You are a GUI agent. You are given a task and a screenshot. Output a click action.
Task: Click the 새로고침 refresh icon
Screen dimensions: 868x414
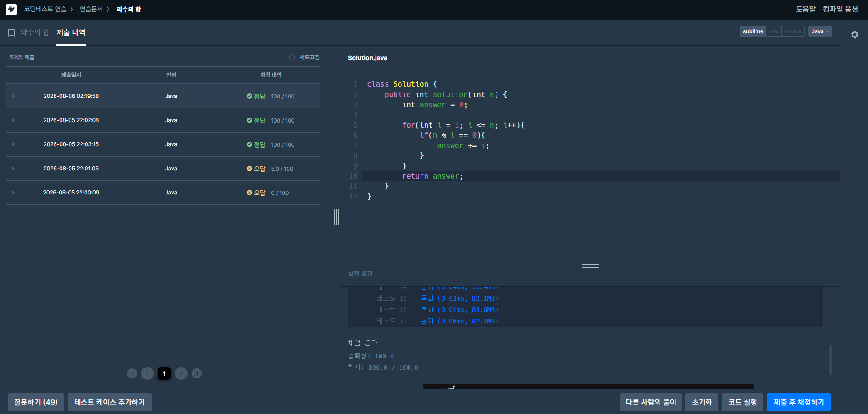[x=292, y=57]
